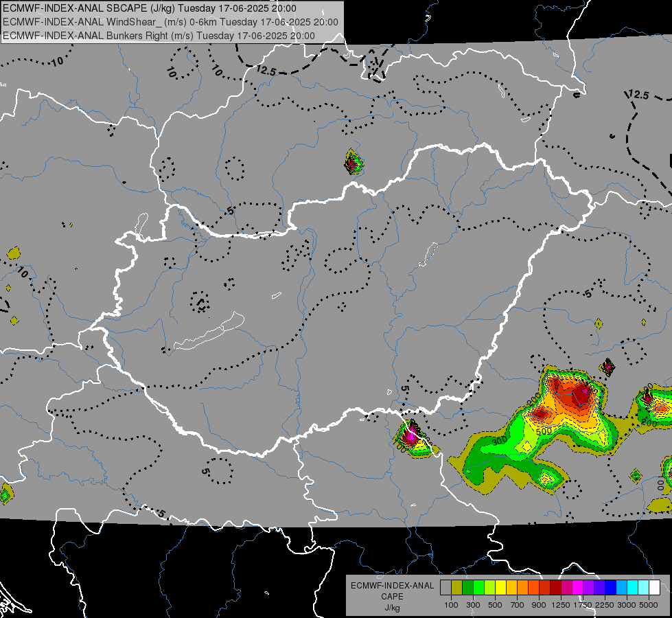Pick the gray legend swatch below 100
Viewport: 672px width, 618px height.
445,588
